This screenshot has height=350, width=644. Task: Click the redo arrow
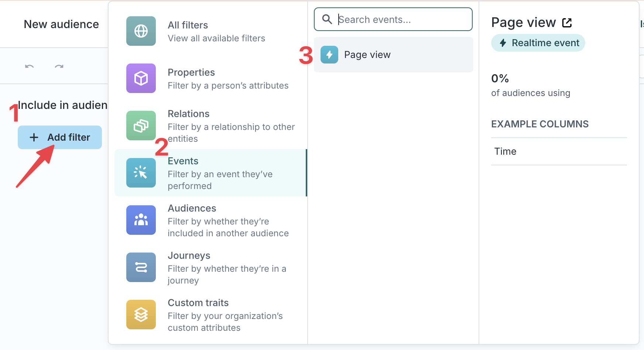point(58,66)
